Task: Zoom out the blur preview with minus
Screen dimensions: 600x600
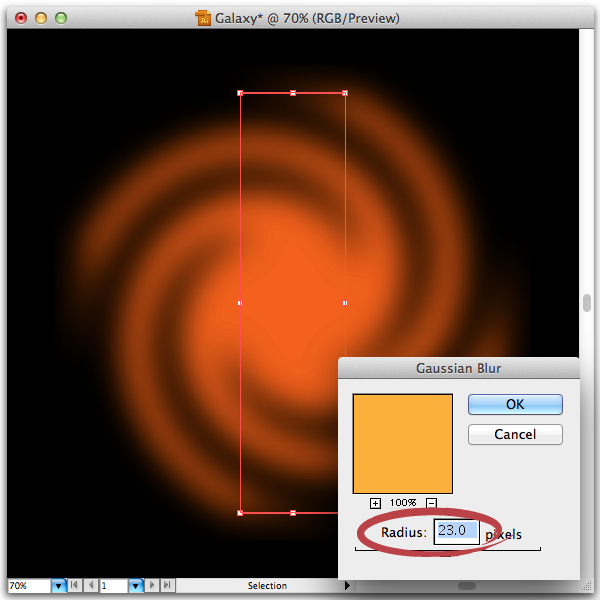Action: click(431, 503)
